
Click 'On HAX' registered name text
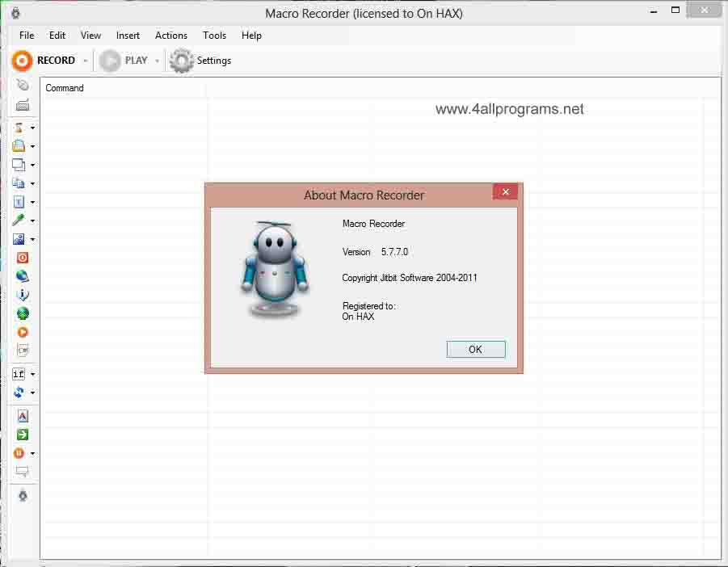point(358,317)
